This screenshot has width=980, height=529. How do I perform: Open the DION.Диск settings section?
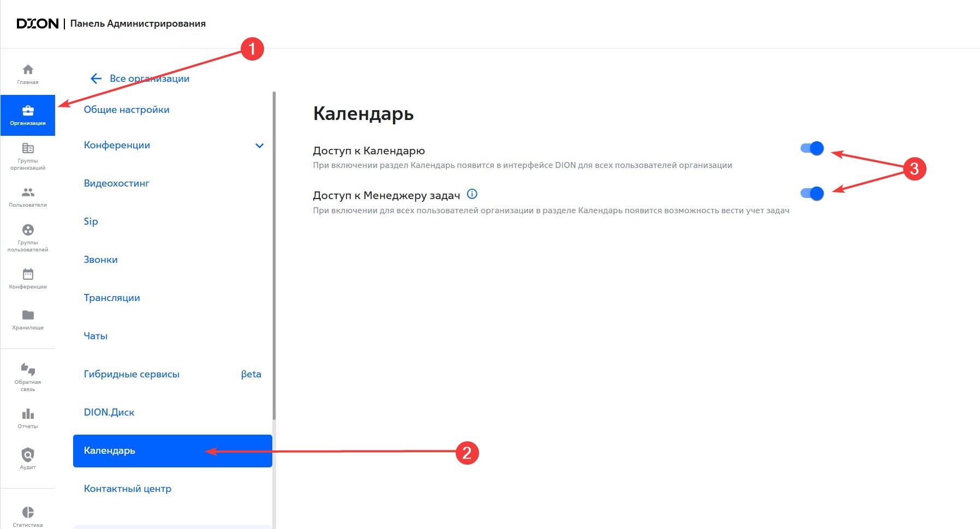click(x=109, y=412)
